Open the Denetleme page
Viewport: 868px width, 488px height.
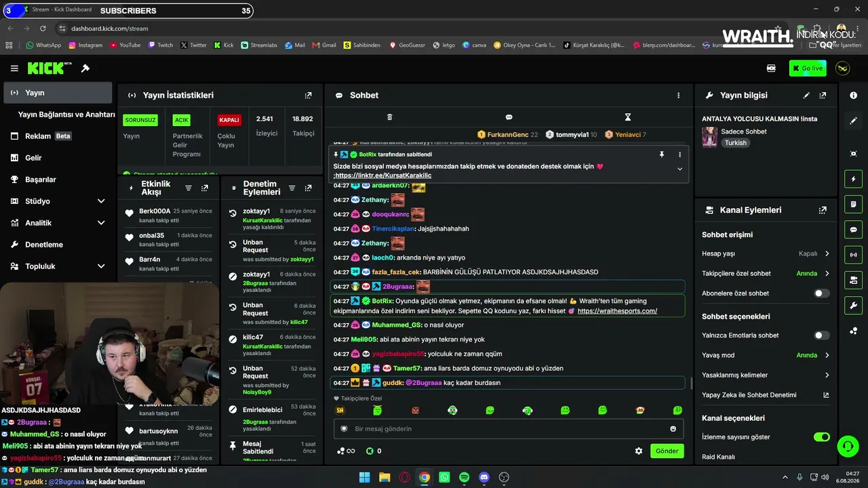[x=56, y=245]
